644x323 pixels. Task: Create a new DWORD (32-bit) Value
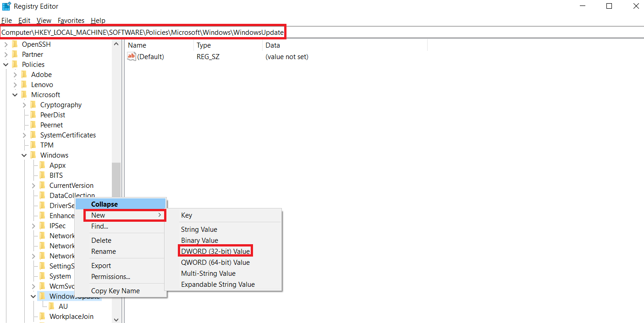click(x=223, y=252)
